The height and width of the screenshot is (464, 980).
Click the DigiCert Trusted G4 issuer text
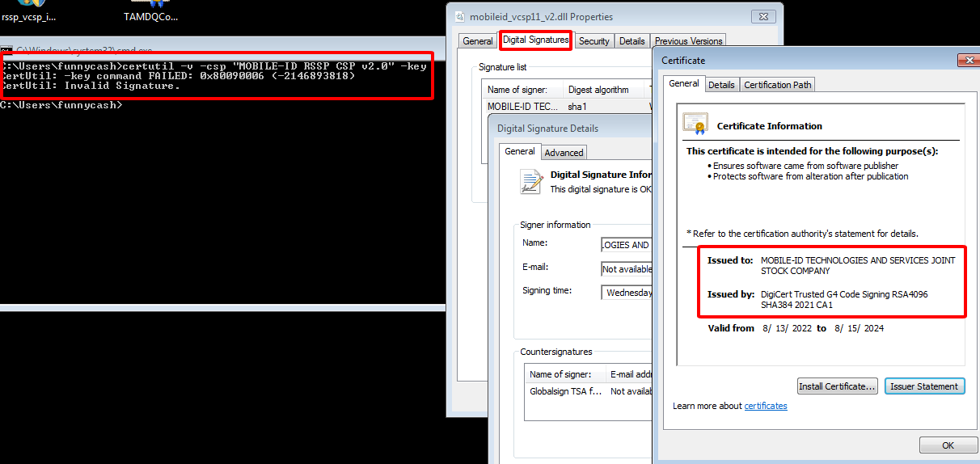pyautogui.click(x=844, y=300)
